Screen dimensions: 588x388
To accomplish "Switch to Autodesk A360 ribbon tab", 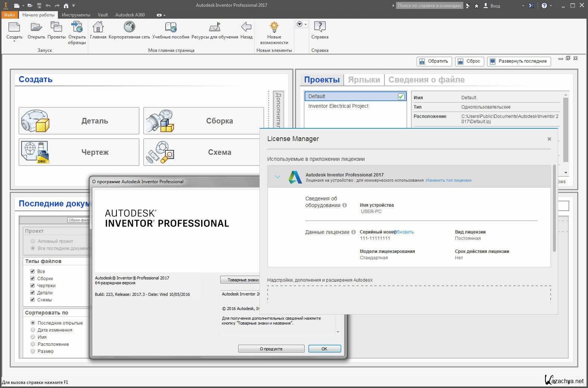I will coord(130,15).
